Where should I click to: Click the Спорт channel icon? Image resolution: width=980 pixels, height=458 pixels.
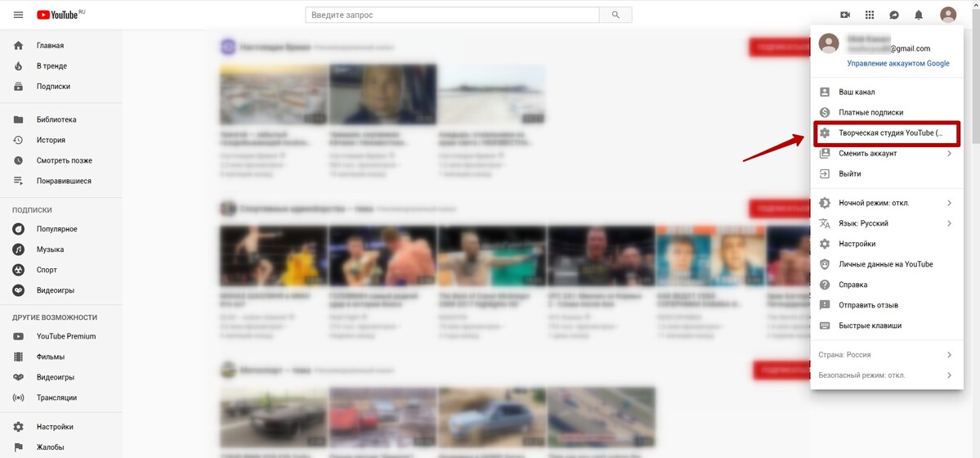click(x=18, y=270)
